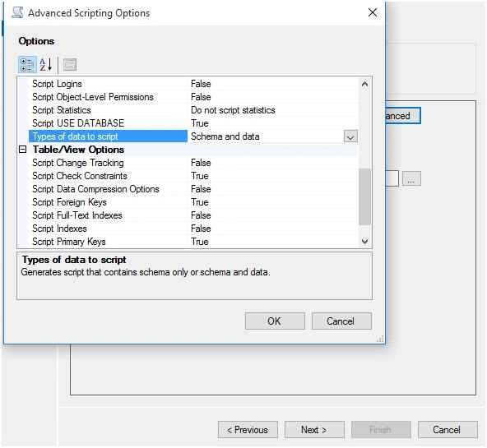Image resolution: width=487 pixels, height=448 pixels.
Task: Cancel the Advanced Scripting Options dialog
Action: pyautogui.click(x=341, y=321)
